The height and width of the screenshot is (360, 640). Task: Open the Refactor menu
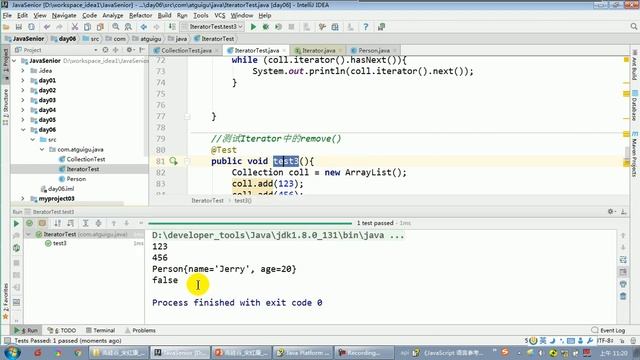coord(140,15)
